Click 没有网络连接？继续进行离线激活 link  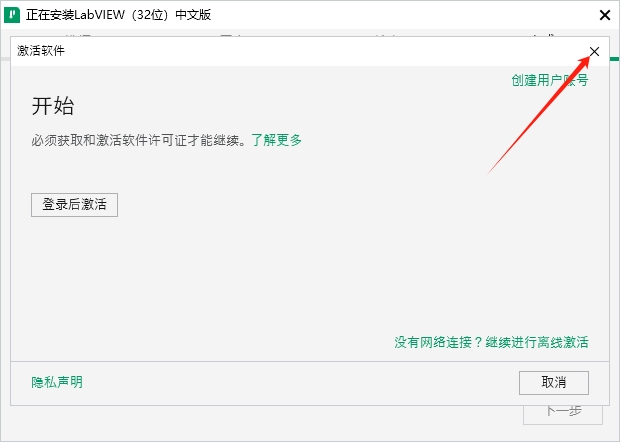click(x=491, y=342)
